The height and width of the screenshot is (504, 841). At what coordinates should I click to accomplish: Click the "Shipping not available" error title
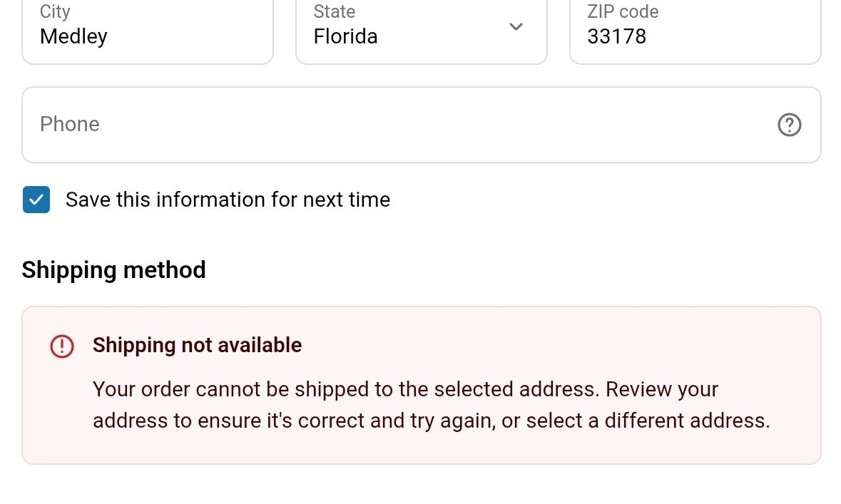(197, 346)
